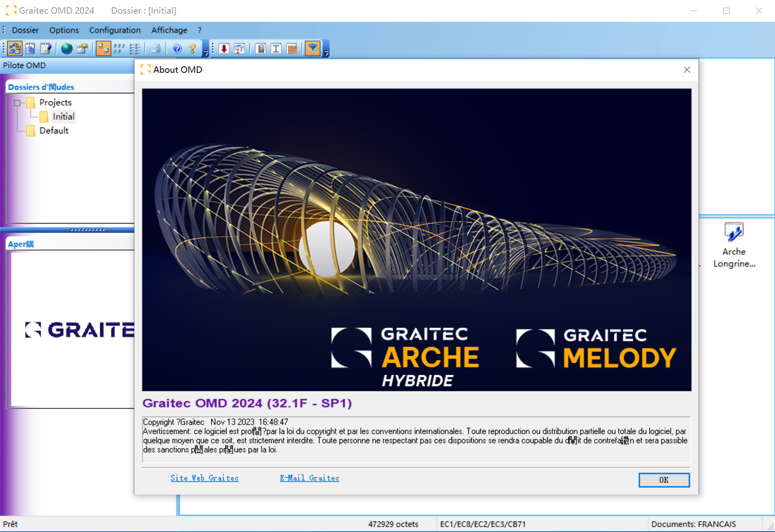This screenshot has width=775, height=532.
Task: Click 'Documents: FRANCAIS' in the status bar
Action: [x=694, y=524]
